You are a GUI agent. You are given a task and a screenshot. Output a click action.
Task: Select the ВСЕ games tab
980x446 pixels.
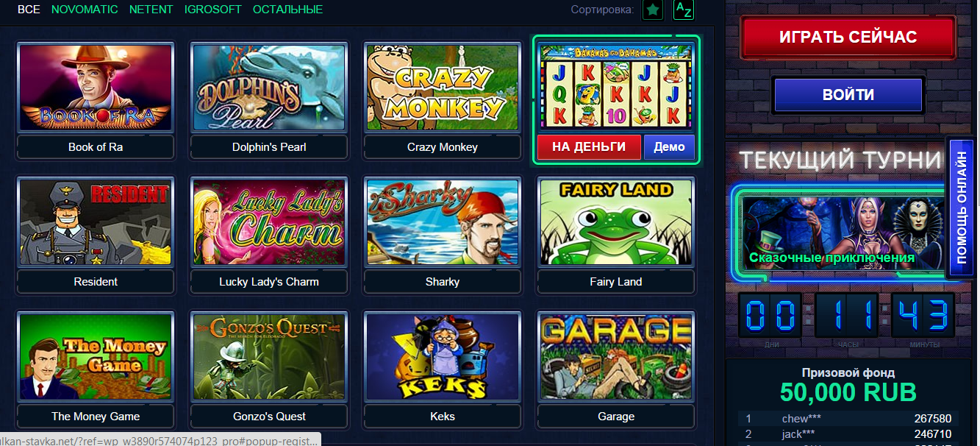[x=29, y=10]
